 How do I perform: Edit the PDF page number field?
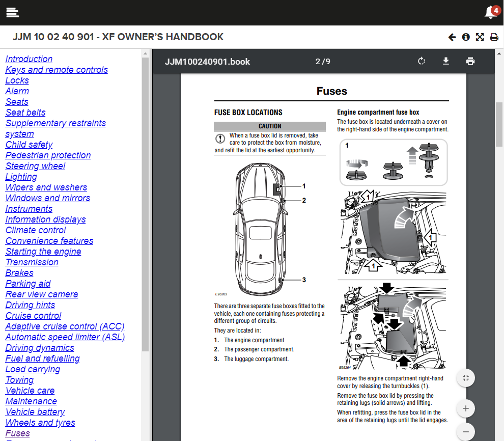tap(318, 62)
